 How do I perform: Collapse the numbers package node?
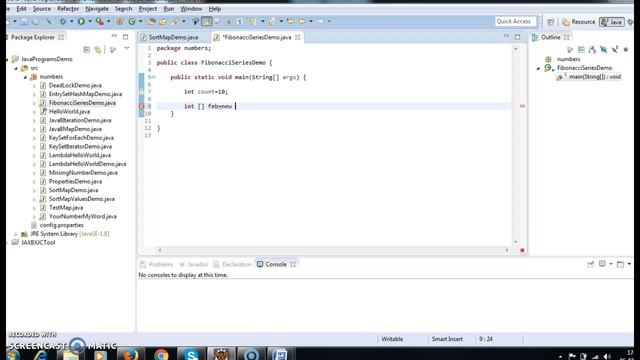(x=25, y=77)
